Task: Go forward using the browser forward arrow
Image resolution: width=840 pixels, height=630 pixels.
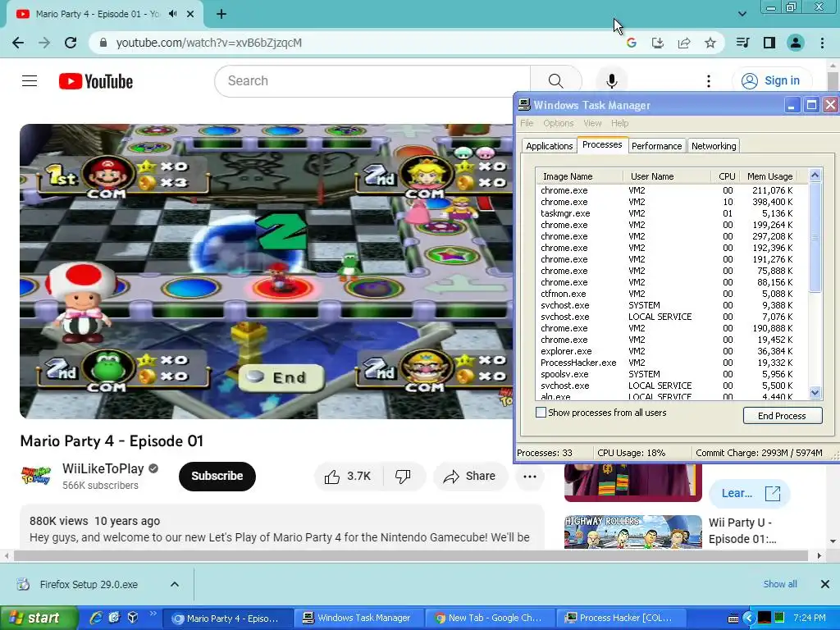Action: tap(44, 43)
